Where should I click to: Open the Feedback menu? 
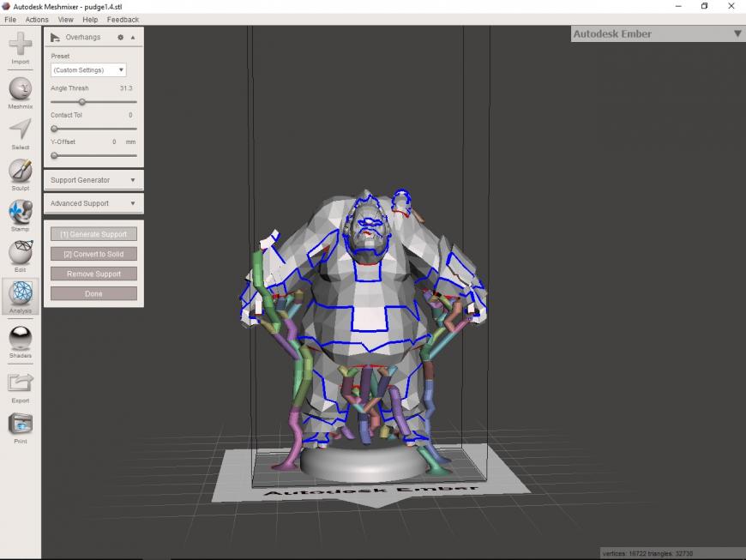coord(123,20)
